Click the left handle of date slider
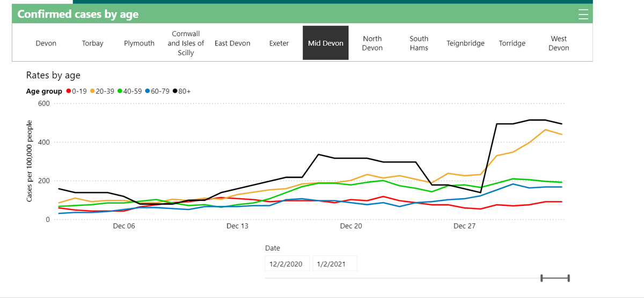644x298 pixels. point(542,278)
